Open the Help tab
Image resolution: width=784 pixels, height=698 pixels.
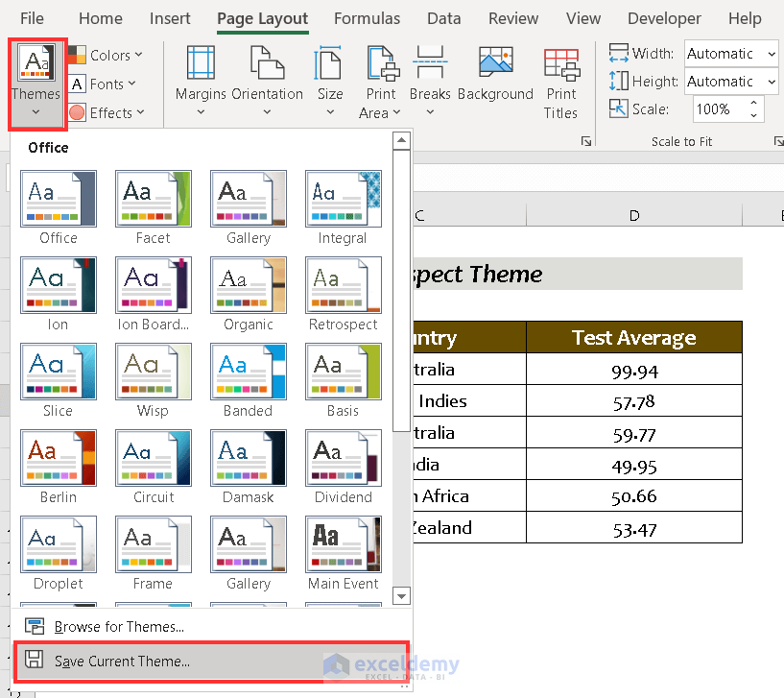point(745,18)
